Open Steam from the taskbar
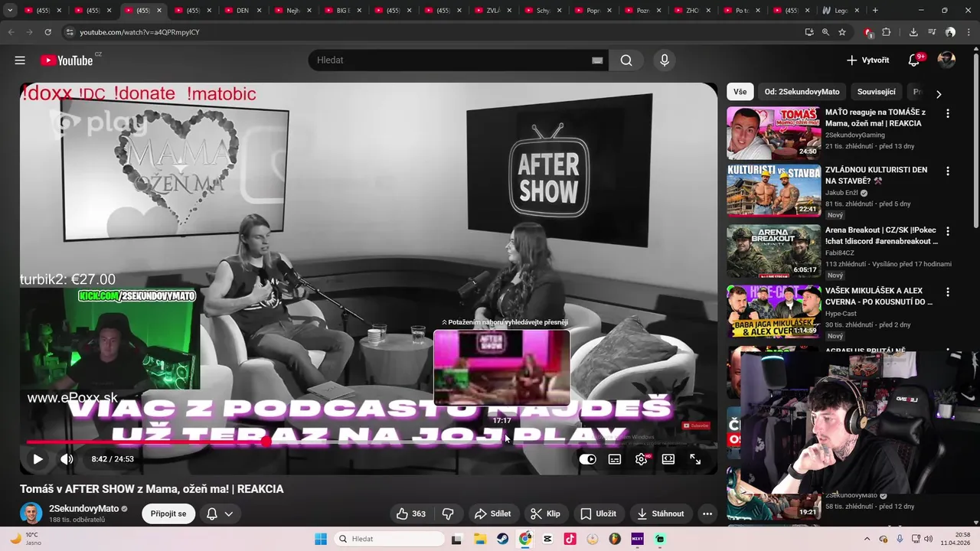The width and height of the screenshot is (980, 551). (502, 539)
